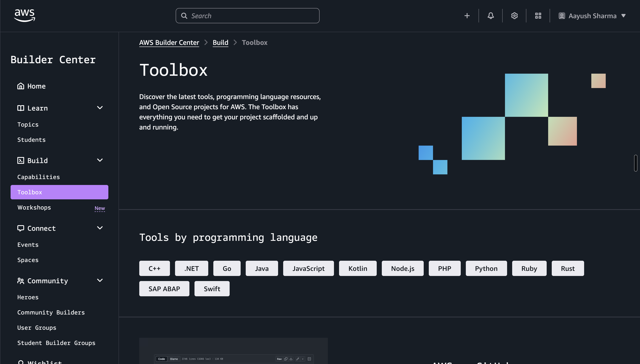Select the Go language button
This screenshot has width=640, height=364.
[x=227, y=269]
